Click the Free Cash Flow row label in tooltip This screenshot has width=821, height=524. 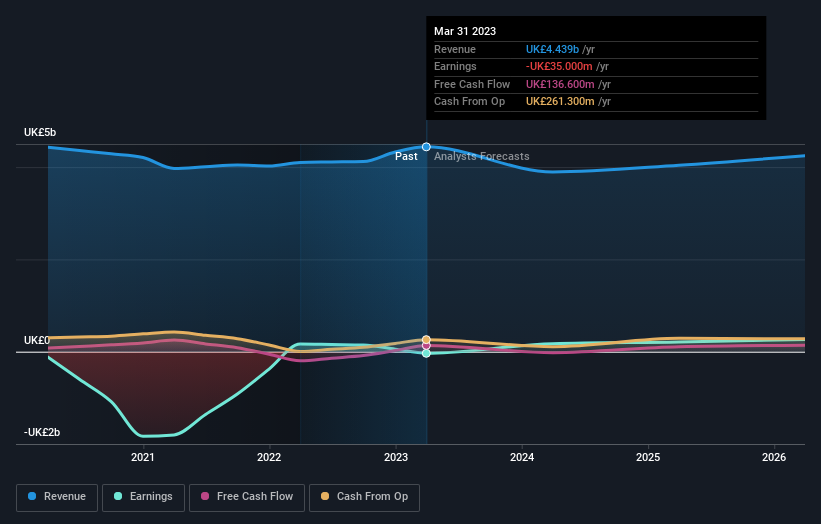tap(472, 84)
